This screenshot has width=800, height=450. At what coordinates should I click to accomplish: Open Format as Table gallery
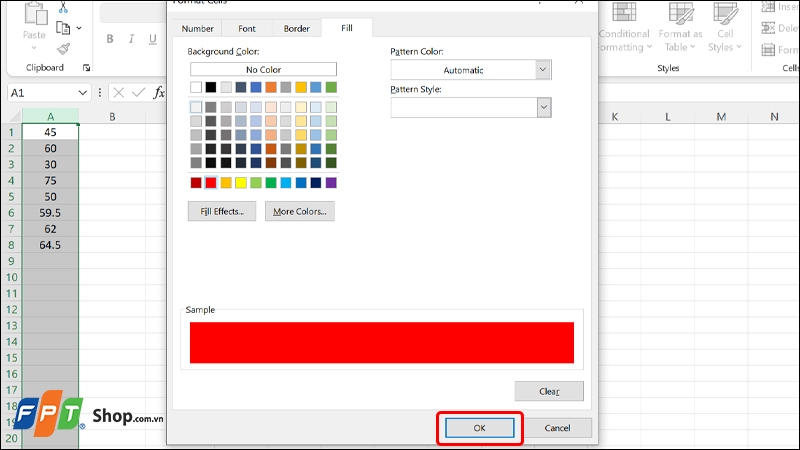[680, 27]
